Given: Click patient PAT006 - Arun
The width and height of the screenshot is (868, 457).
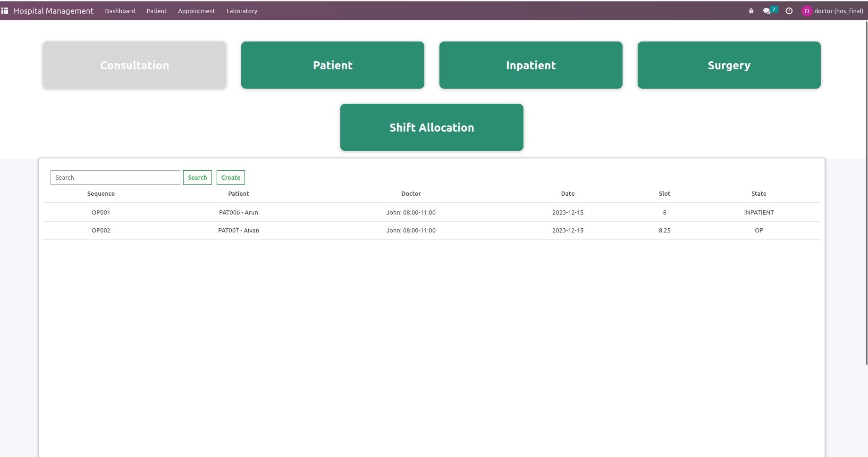Looking at the screenshot, I should [238, 212].
